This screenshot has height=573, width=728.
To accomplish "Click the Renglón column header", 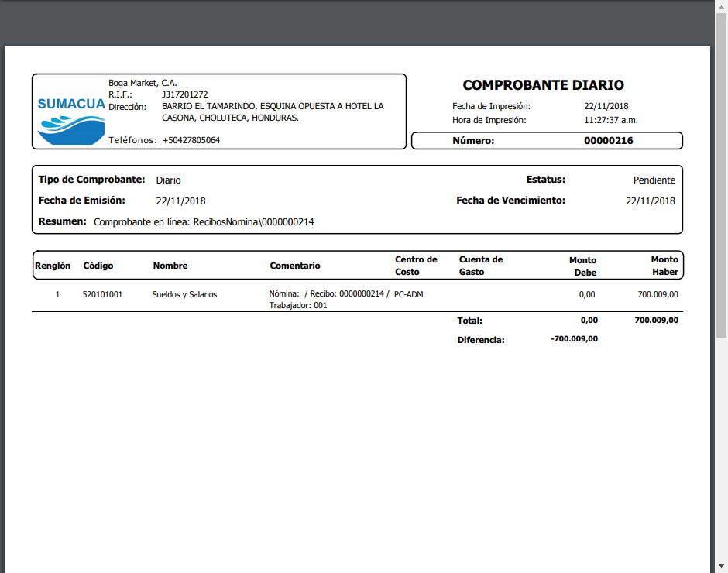I will [x=53, y=266].
